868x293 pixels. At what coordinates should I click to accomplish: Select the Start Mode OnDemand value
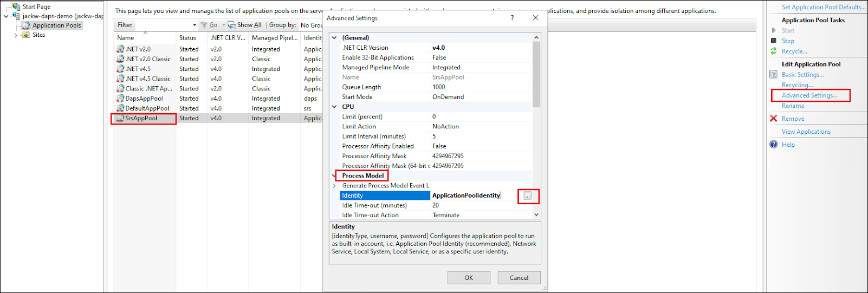[448, 97]
